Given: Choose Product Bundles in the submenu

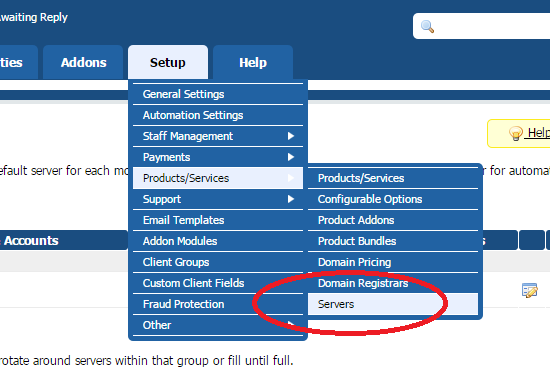Looking at the screenshot, I should tap(393, 241).
